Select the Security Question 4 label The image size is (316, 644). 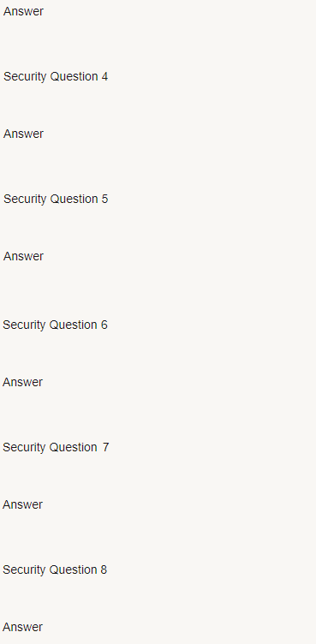(56, 77)
